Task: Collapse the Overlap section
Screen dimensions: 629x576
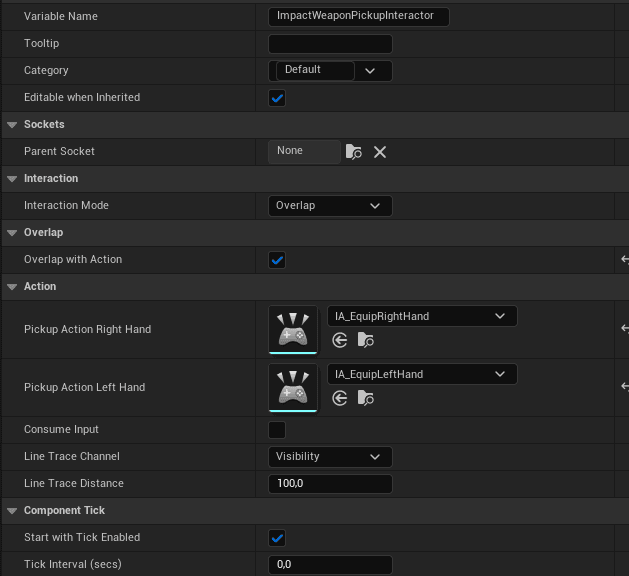Action: (x=12, y=233)
